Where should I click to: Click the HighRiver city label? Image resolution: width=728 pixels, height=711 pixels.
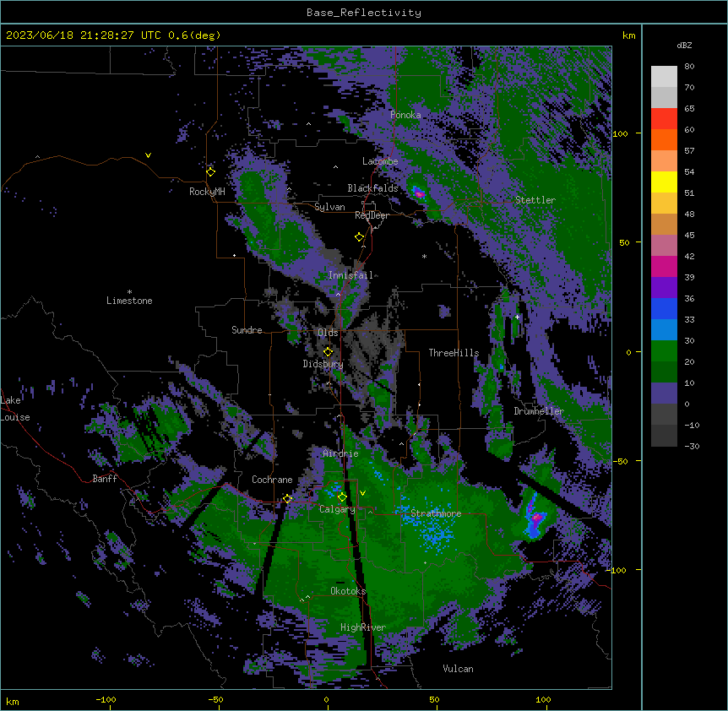coord(363,627)
